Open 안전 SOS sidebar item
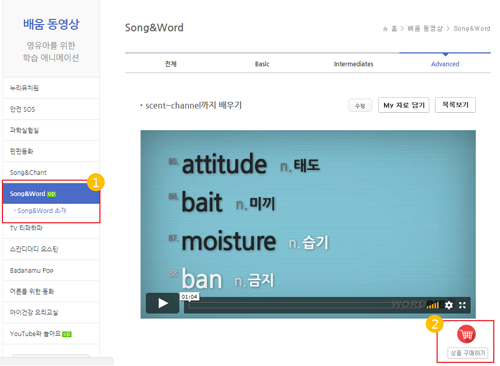 (x=51, y=109)
